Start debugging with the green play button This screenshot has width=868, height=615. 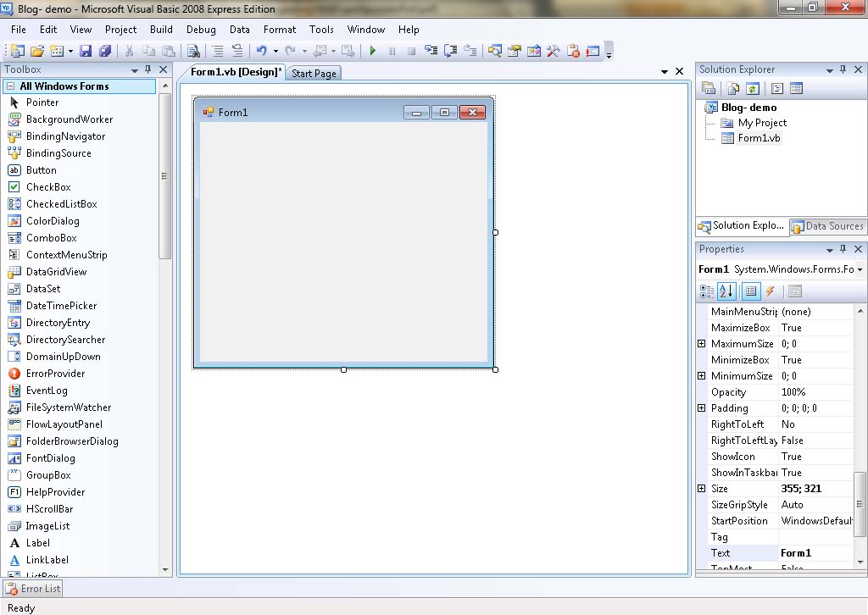pos(373,52)
